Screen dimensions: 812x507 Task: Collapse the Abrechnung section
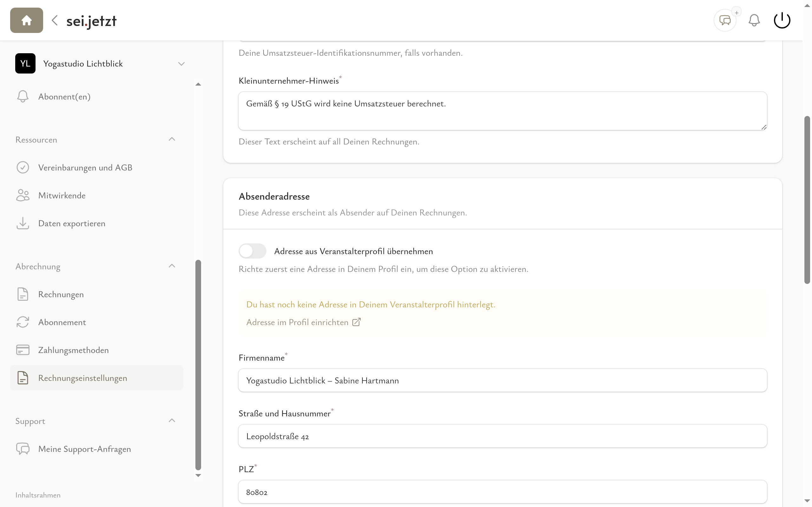(172, 266)
